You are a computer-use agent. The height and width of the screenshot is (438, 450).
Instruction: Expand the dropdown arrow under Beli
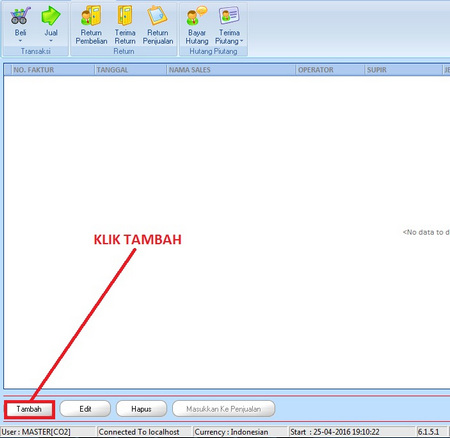tap(20, 41)
